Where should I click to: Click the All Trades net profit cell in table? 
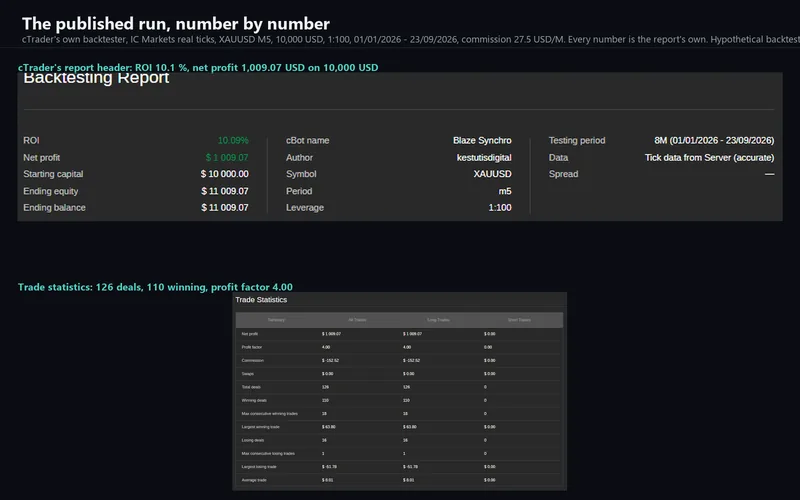tap(331, 334)
